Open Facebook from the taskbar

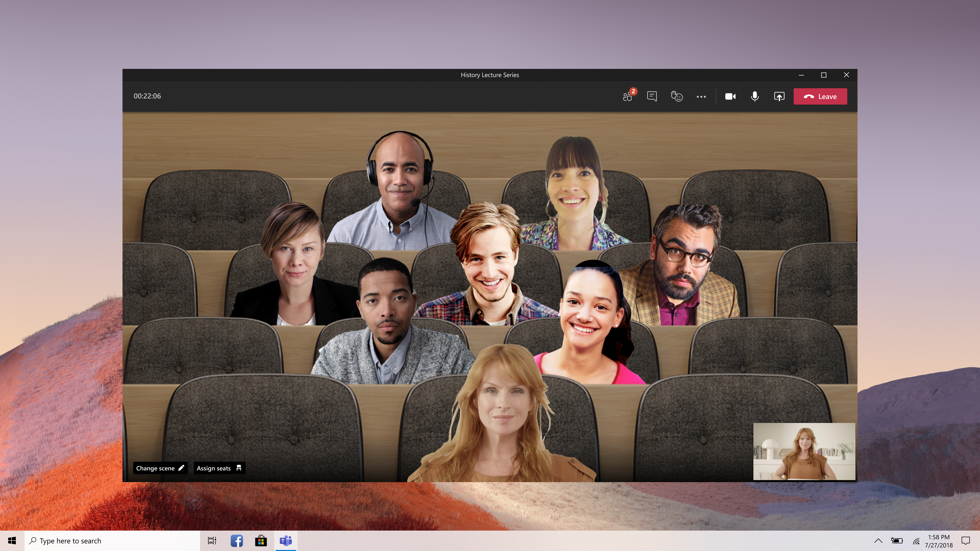pyautogui.click(x=237, y=540)
